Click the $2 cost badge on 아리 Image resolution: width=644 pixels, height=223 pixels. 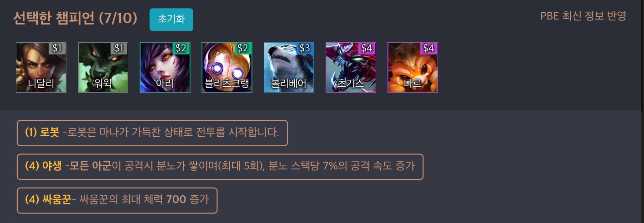[x=181, y=48]
